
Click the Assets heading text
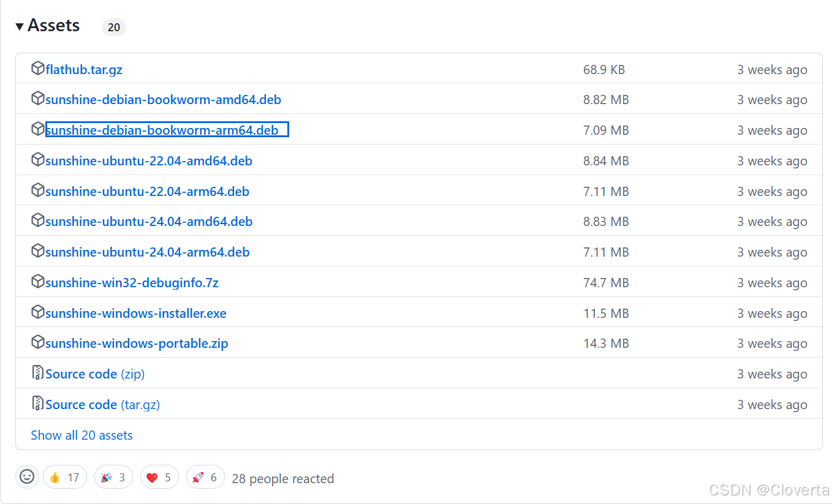click(53, 25)
